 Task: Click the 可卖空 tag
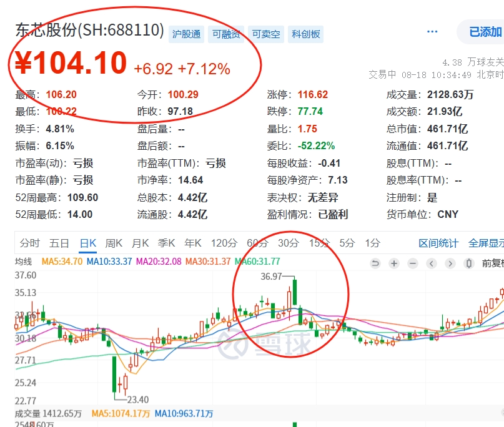[x=266, y=34]
